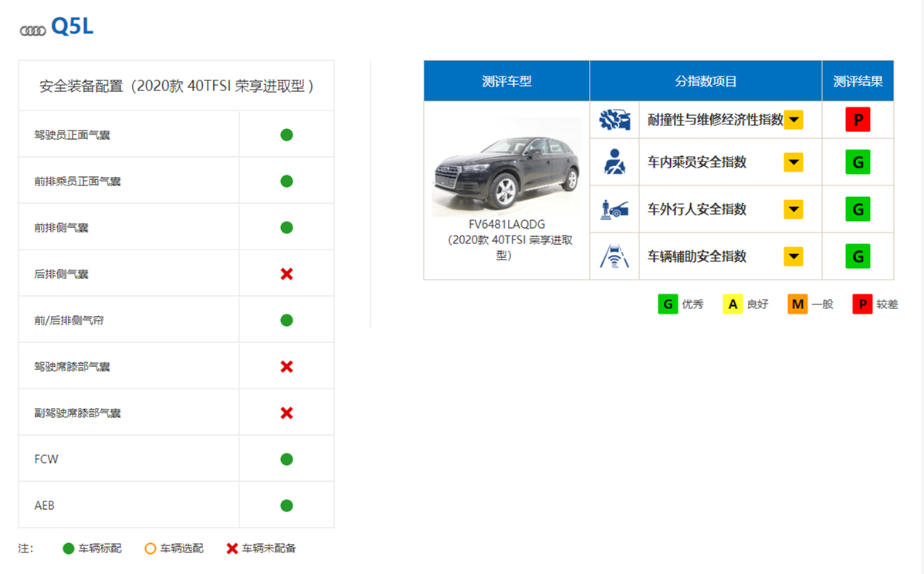Click the pedestrian safety icon
Viewport: 924px width, 574px height.
click(614, 209)
